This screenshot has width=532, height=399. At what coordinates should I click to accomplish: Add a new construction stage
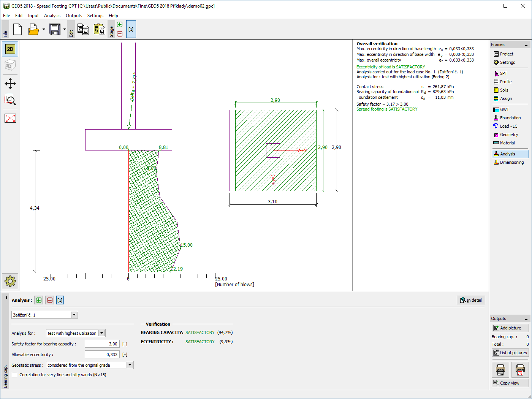120,25
